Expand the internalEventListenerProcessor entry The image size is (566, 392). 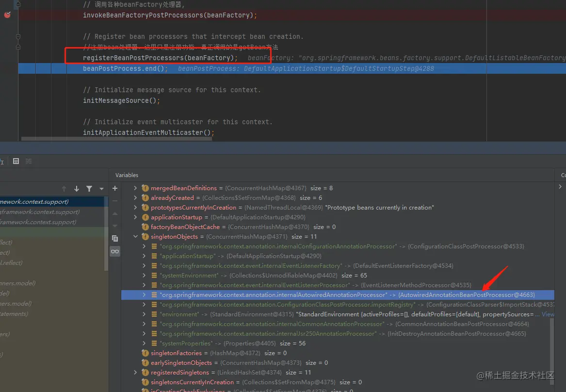pos(144,285)
